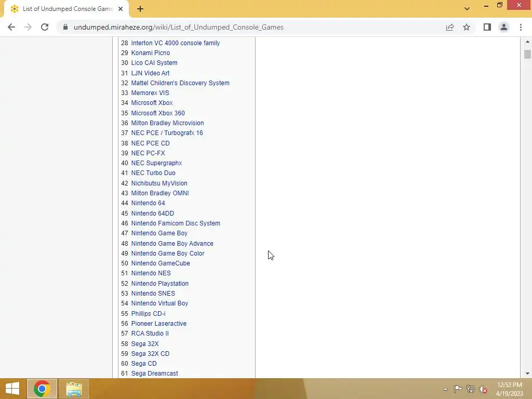Go to the Microsoft Xbox 360 section
Image resolution: width=532 pixels, height=399 pixels.
[x=158, y=113]
